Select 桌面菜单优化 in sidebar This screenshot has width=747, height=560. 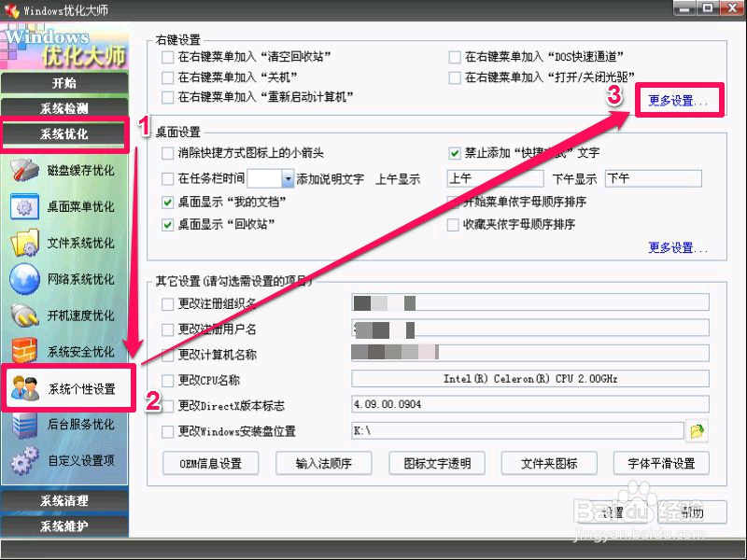[81, 206]
